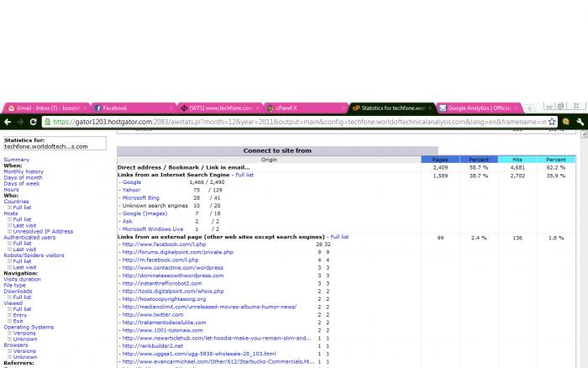Screen dimensions: 588x368
Task: Open Full list of external pages
Action: click(x=339, y=237)
